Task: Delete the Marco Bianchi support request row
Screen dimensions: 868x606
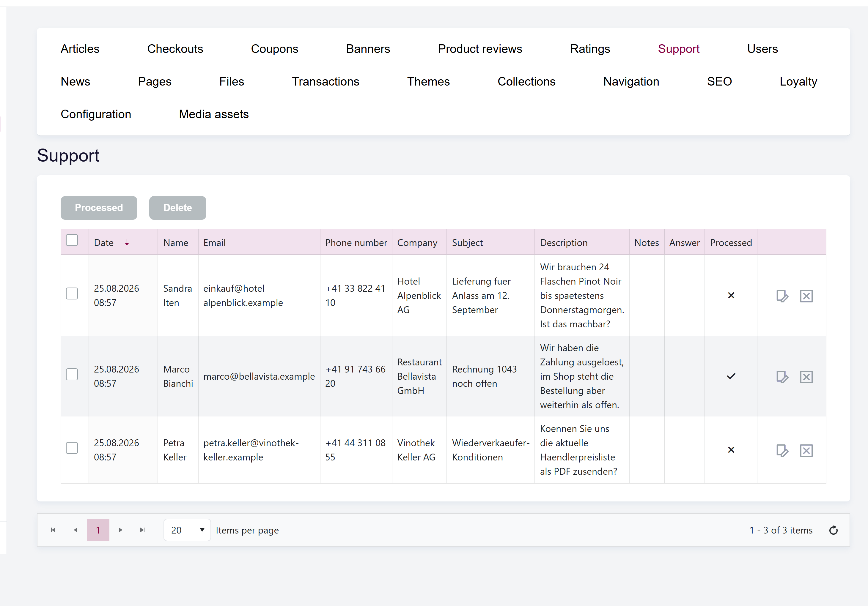Action: pyautogui.click(x=806, y=377)
